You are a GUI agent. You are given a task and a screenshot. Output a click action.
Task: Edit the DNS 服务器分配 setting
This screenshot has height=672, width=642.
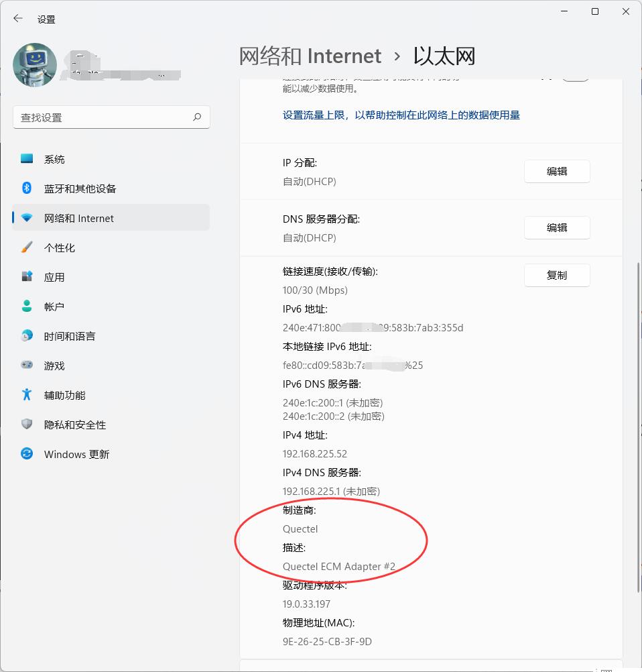click(x=557, y=227)
